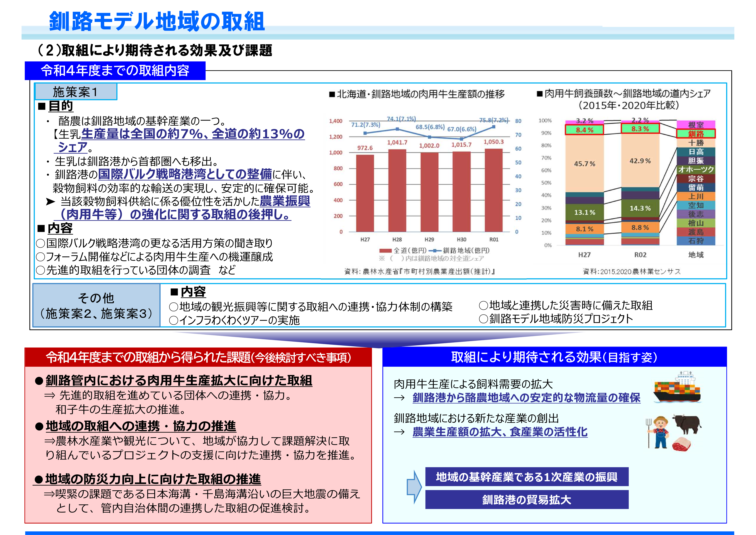Click the H28 bar labeled 1,041.7
The height and width of the screenshot is (535, 756).
pos(397,191)
